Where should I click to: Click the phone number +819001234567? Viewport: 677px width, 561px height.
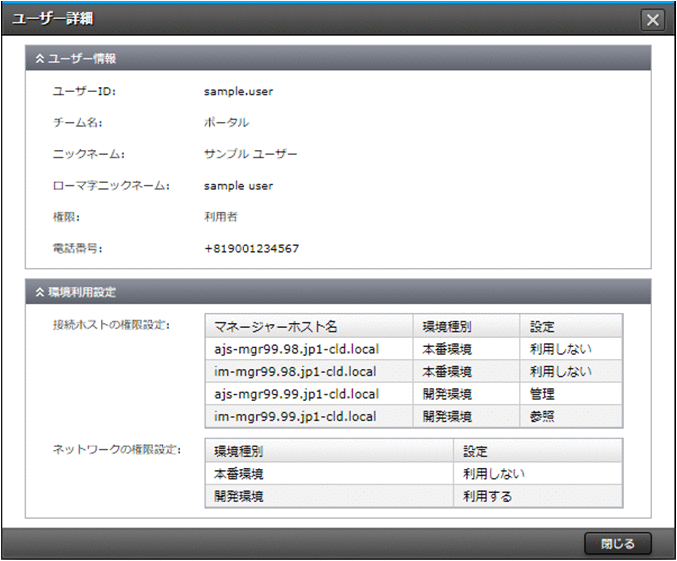(x=251, y=248)
